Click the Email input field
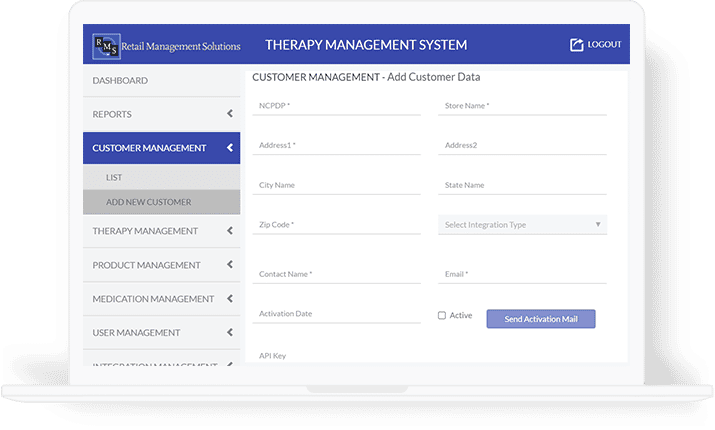The image size is (715, 430). pos(522,274)
